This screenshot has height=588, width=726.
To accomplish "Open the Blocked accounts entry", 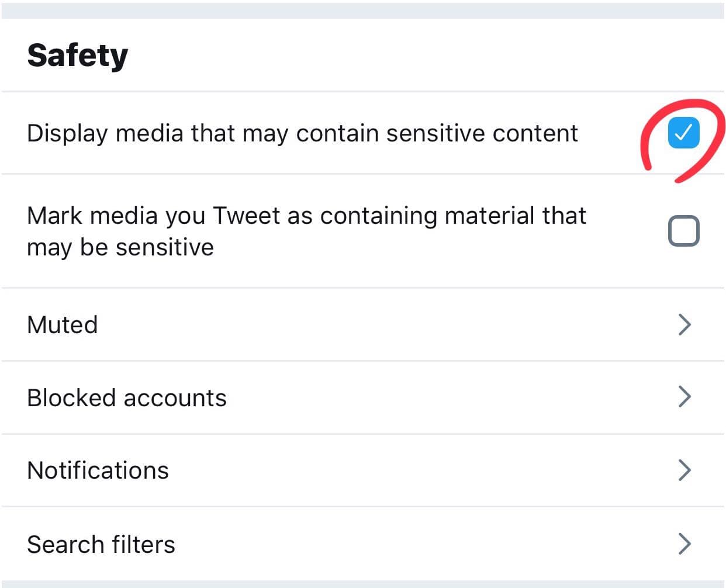I will tap(127, 398).
